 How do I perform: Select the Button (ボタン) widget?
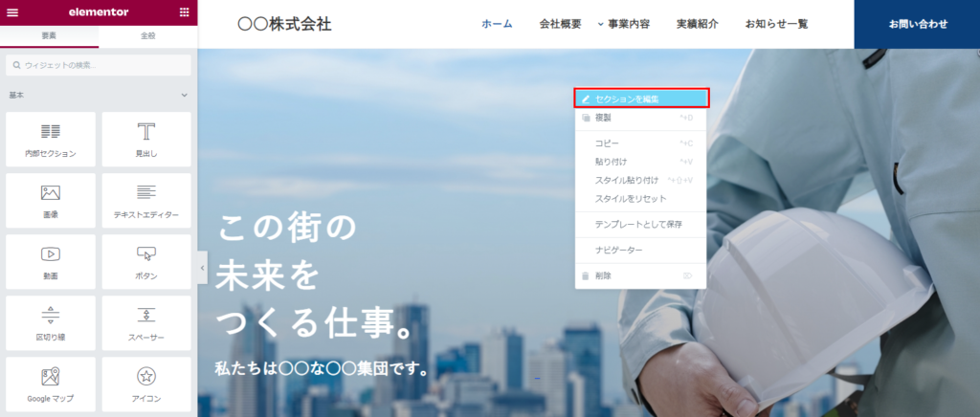146,262
